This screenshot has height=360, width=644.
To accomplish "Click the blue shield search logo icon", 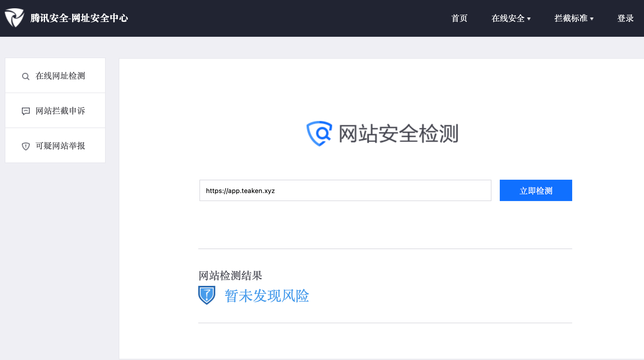I will pyautogui.click(x=319, y=133).
